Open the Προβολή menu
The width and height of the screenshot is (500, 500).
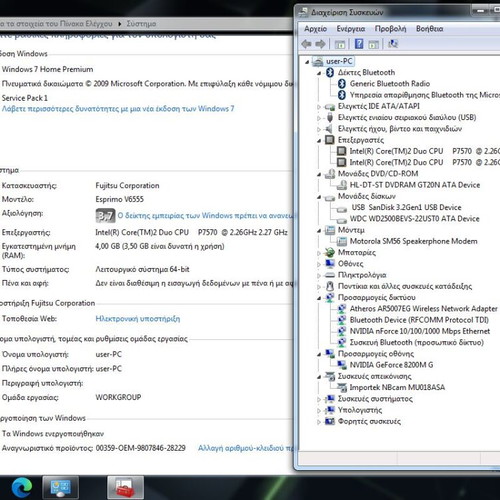(390, 29)
